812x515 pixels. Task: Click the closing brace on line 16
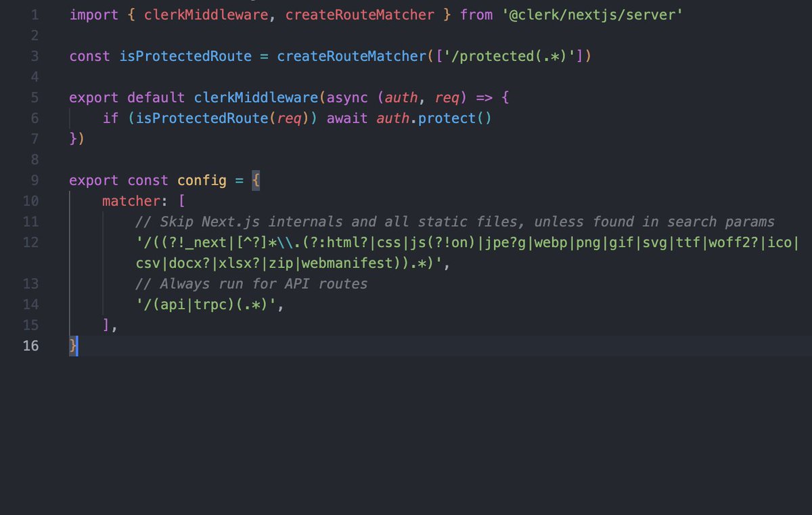[73, 346]
